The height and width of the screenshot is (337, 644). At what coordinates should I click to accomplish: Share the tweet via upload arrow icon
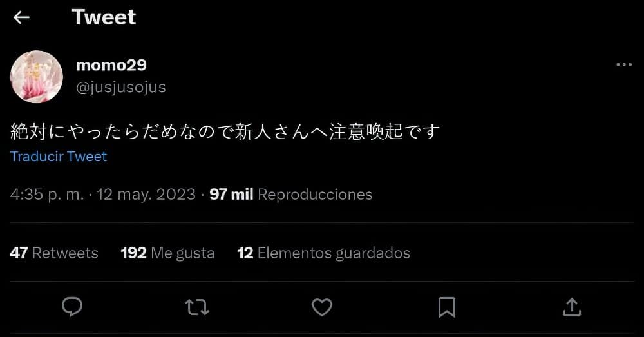point(572,307)
